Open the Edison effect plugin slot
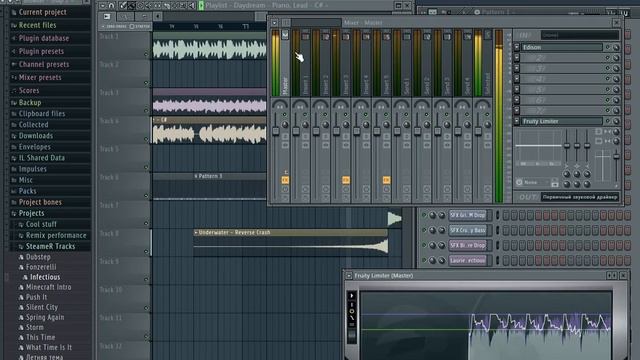640x360 pixels. pyautogui.click(x=562, y=47)
